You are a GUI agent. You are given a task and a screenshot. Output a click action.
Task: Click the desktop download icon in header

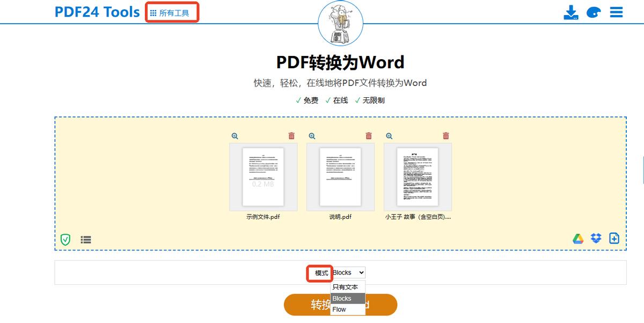click(571, 12)
